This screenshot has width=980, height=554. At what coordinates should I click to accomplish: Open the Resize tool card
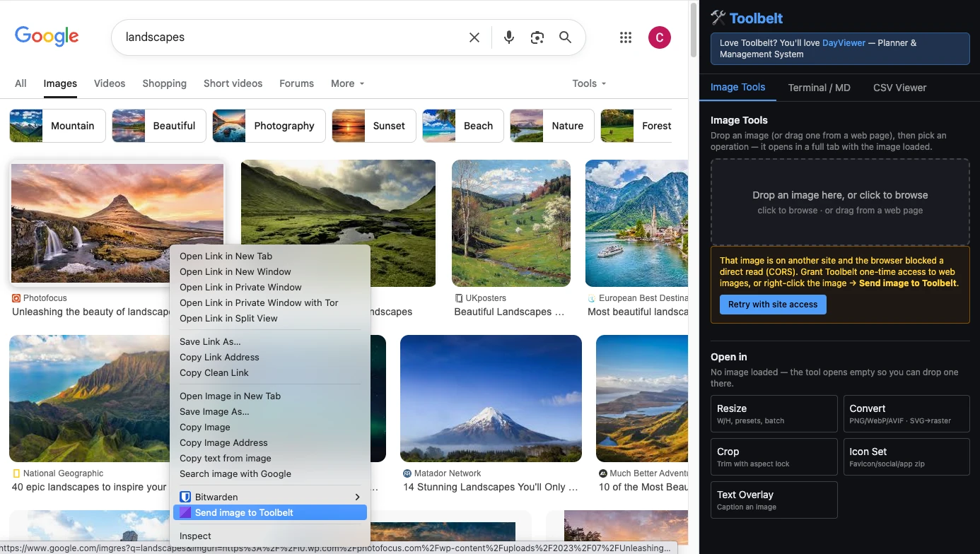click(774, 413)
